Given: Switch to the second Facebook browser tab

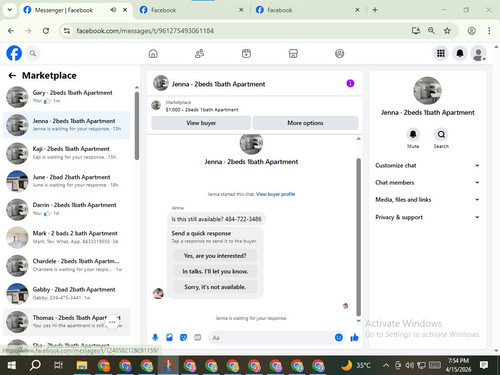Looking at the screenshot, I should coord(190,10).
